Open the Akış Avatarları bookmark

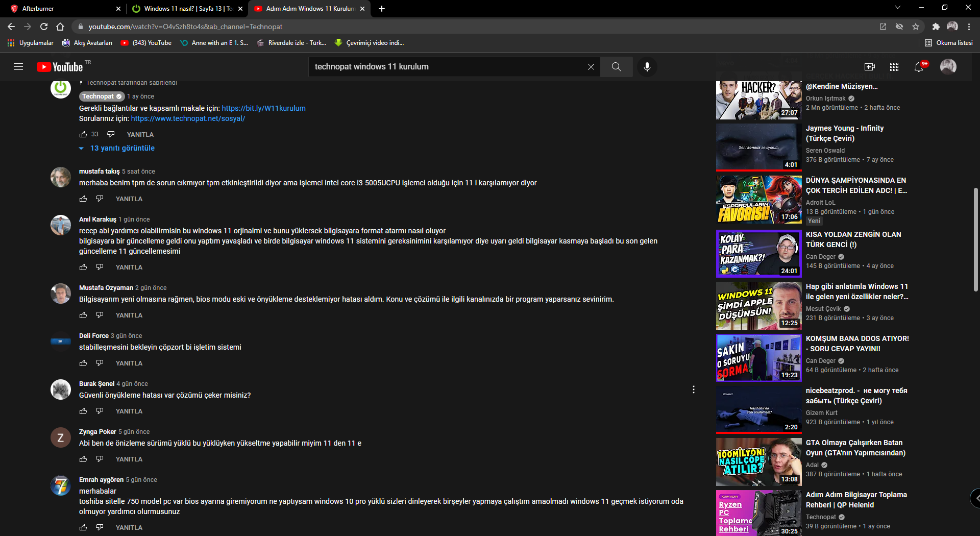(87, 43)
